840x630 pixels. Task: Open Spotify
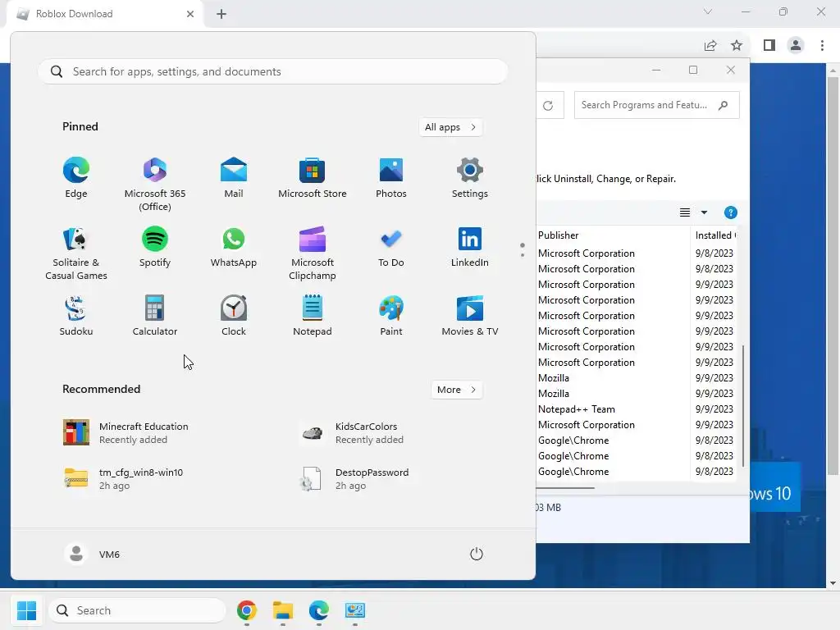point(155,247)
